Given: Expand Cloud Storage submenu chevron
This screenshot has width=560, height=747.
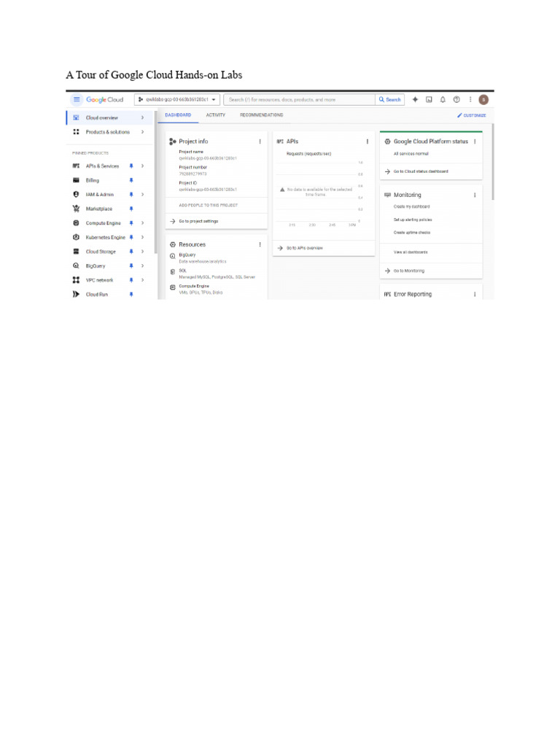Looking at the screenshot, I should pyautogui.click(x=142, y=252).
